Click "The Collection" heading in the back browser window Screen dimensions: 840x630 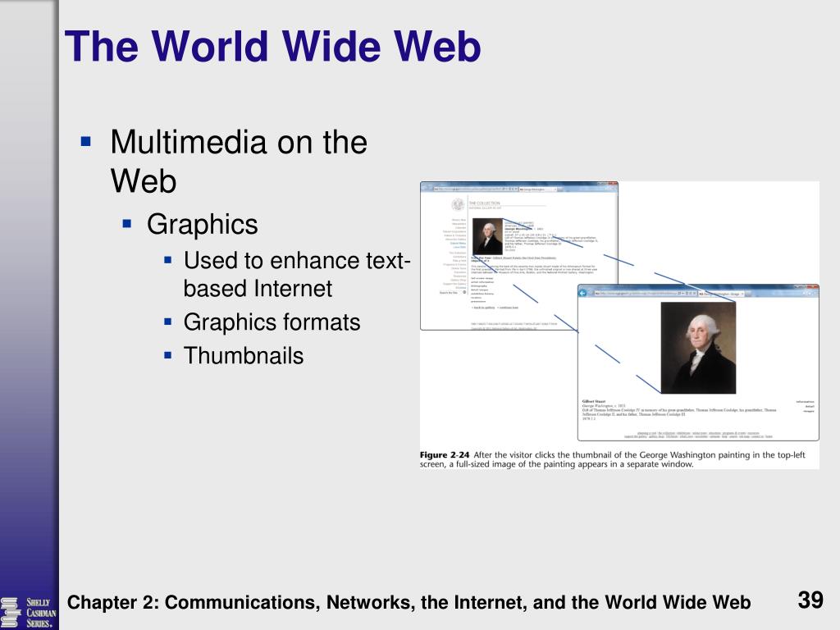[484, 203]
